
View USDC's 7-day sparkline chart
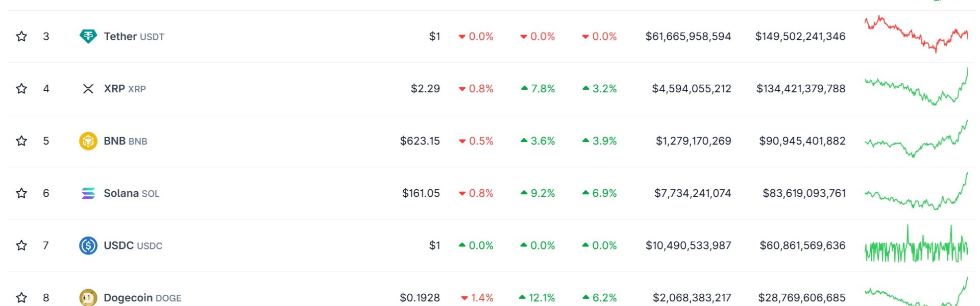click(x=916, y=244)
